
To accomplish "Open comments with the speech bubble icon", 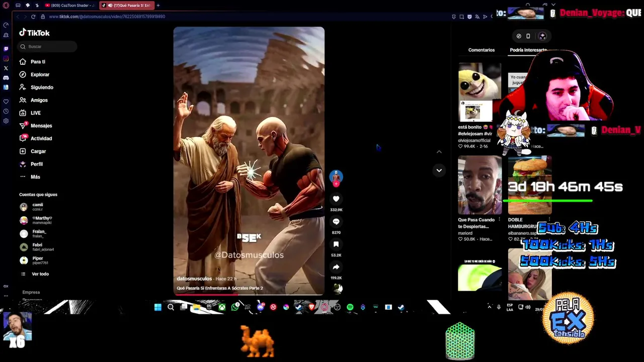I will click(x=336, y=222).
